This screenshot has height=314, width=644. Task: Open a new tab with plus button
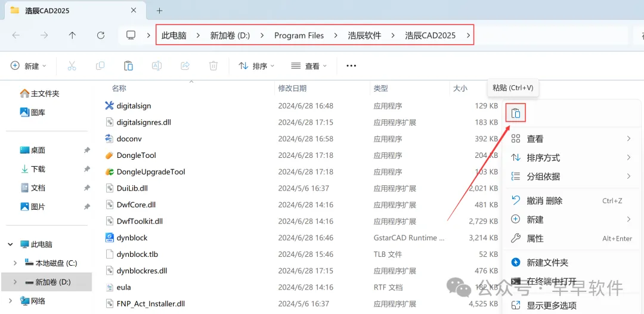pyautogui.click(x=160, y=11)
